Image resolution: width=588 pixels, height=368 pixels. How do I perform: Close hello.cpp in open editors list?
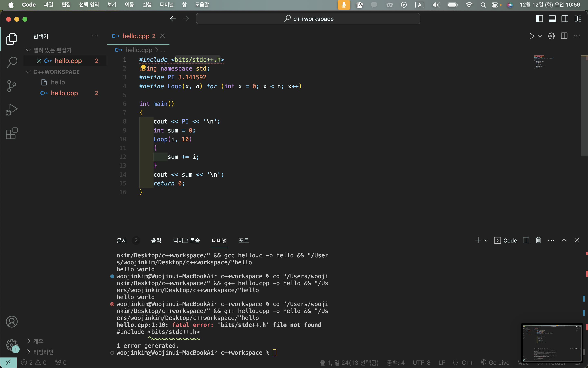(x=39, y=61)
